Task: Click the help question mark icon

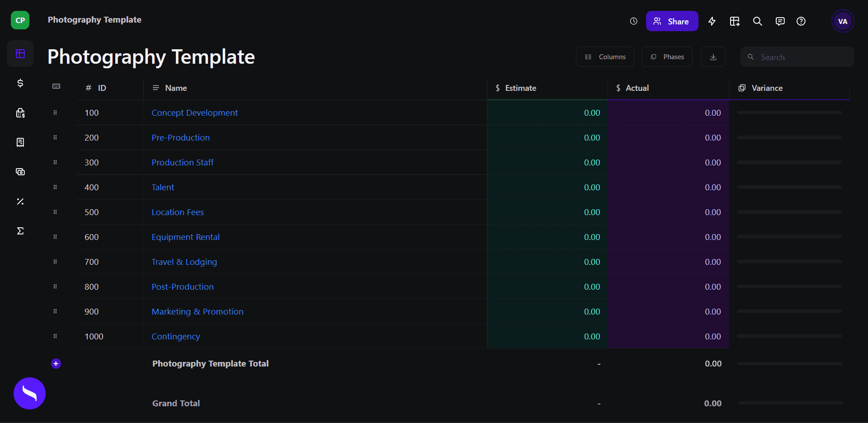Action: coord(801,21)
